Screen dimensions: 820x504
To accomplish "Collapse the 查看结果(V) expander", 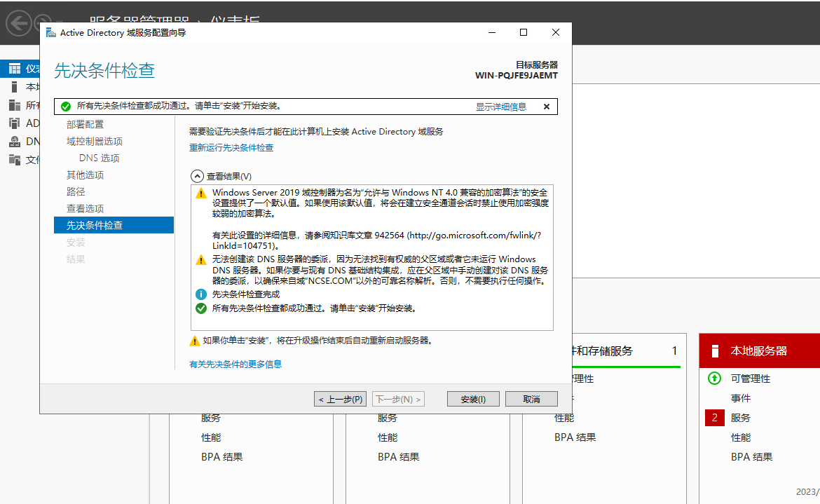I will [196, 177].
